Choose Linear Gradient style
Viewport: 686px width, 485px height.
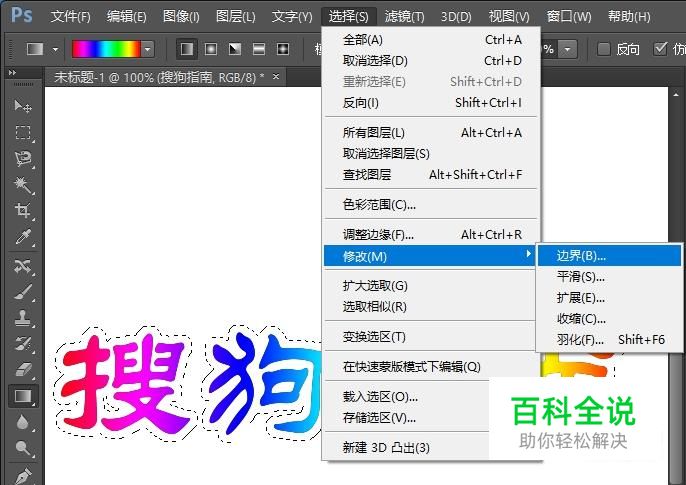pyautogui.click(x=187, y=49)
